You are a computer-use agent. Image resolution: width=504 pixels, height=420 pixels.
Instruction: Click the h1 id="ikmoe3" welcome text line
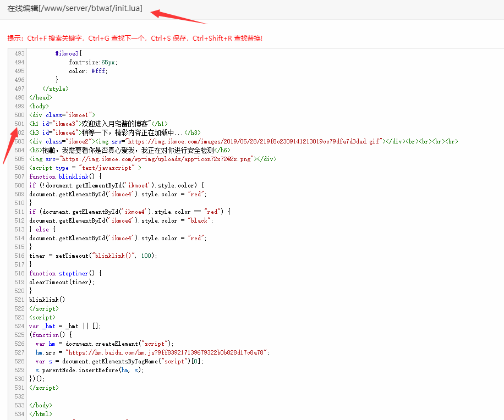(x=98, y=124)
